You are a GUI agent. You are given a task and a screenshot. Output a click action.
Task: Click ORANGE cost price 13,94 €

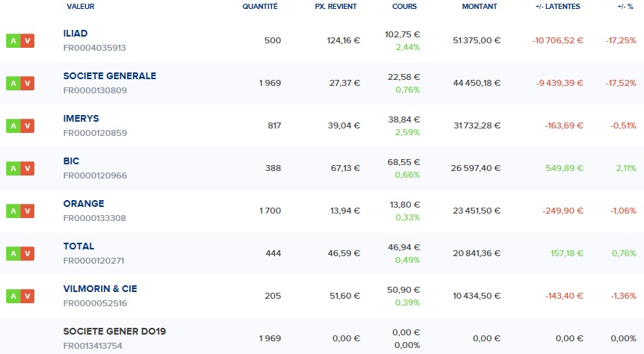tap(345, 211)
